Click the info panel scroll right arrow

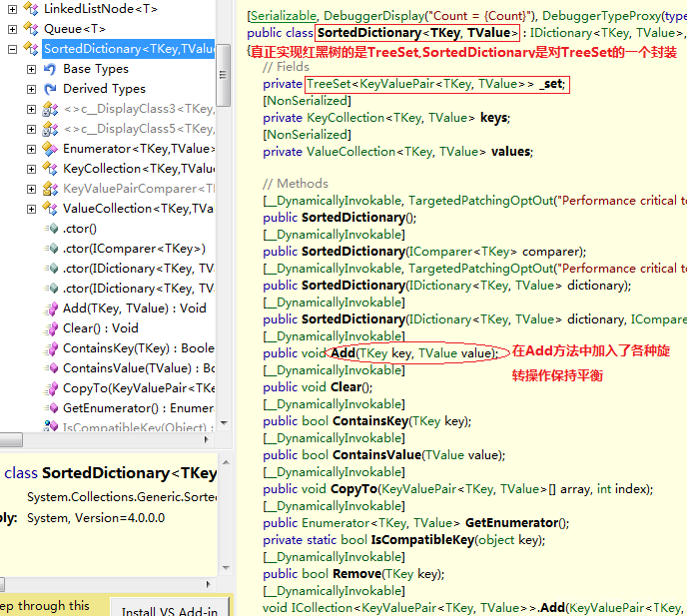coord(208,584)
